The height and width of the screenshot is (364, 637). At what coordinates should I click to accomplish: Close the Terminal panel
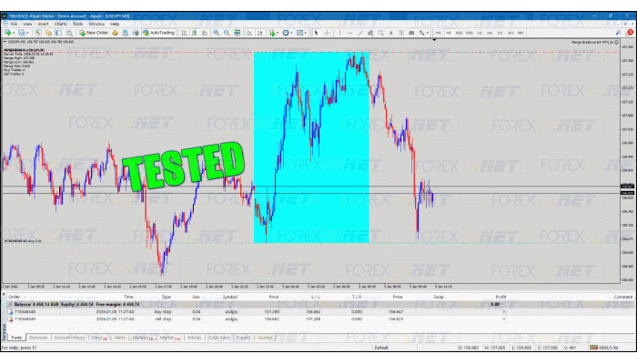point(4,294)
